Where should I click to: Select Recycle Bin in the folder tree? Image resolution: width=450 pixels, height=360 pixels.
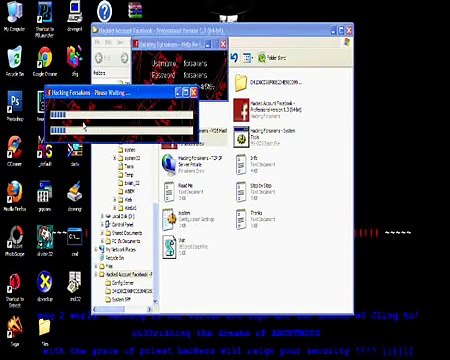112,258
